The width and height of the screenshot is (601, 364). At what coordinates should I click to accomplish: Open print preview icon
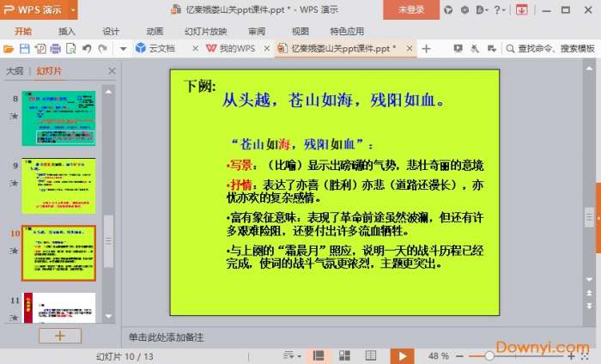[71, 49]
